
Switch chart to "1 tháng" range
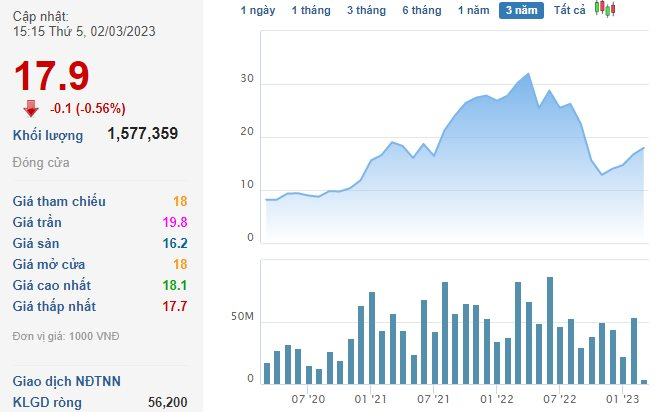310,10
